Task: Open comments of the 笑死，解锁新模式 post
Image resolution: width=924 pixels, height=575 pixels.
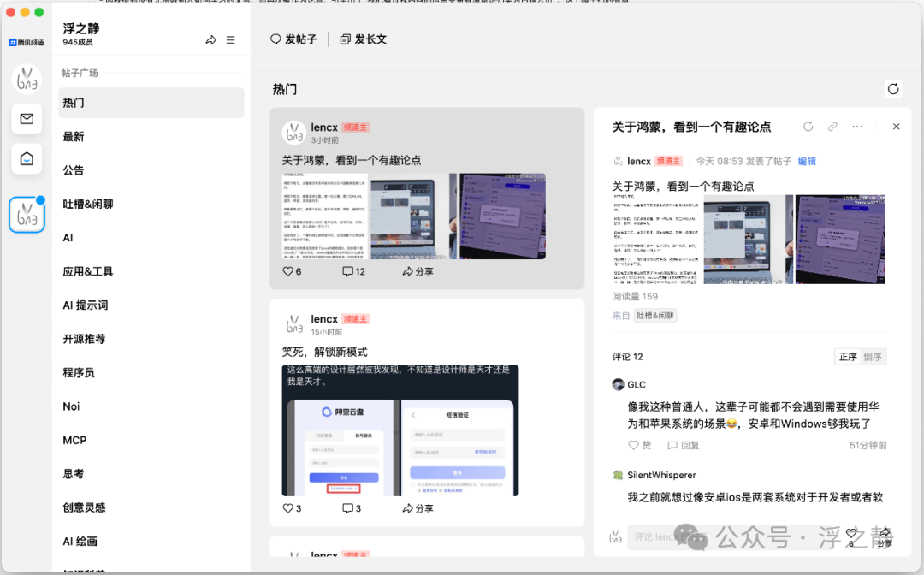Action: [352, 508]
